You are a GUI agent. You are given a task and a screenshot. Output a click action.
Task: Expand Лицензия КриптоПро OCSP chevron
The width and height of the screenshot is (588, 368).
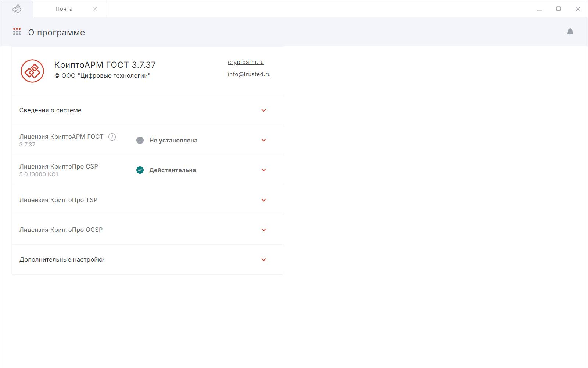pyautogui.click(x=263, y=230)
